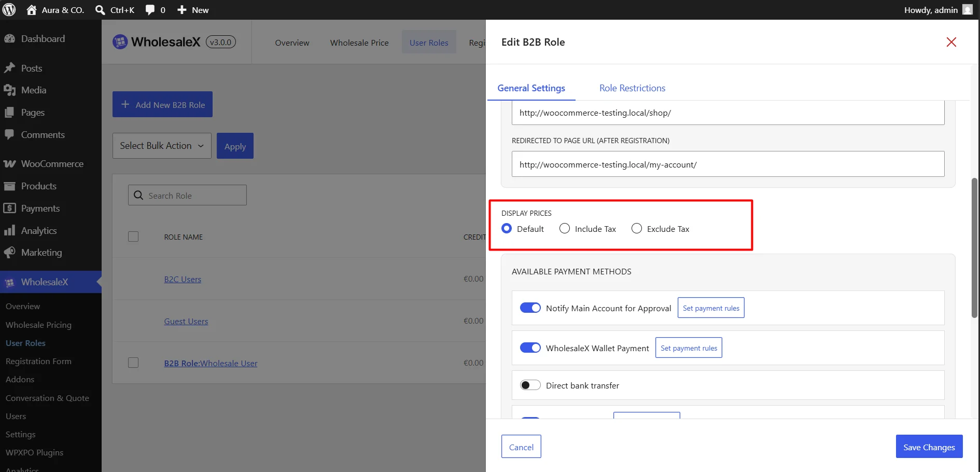Click the Apply bulk action button
This screenshot has height=472, width=980.
coord(235,146)
